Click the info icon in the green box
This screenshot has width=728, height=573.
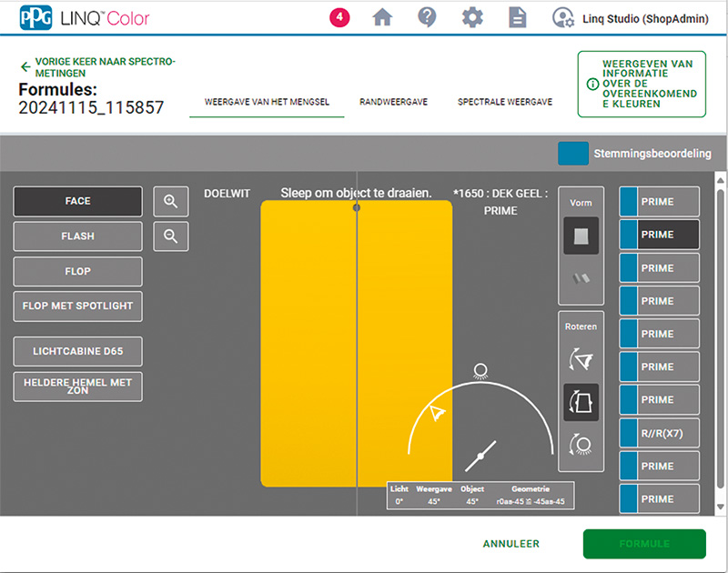tap(592, 84)
